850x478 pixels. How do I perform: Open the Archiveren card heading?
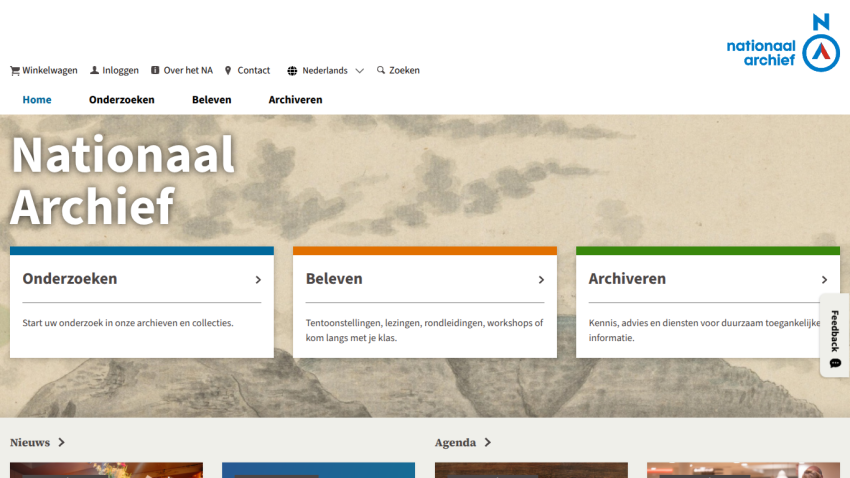pyautogui.click(x=627, y=279)
